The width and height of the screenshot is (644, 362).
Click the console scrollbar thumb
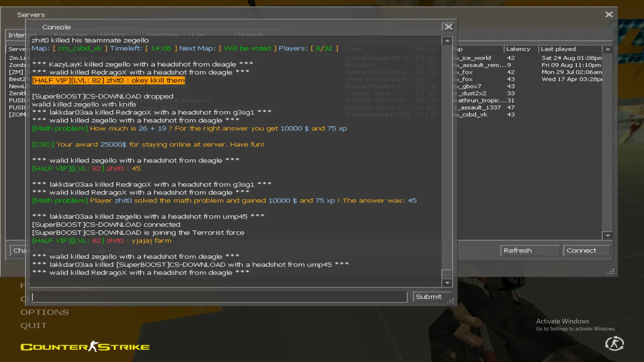[x=447, y=274]
